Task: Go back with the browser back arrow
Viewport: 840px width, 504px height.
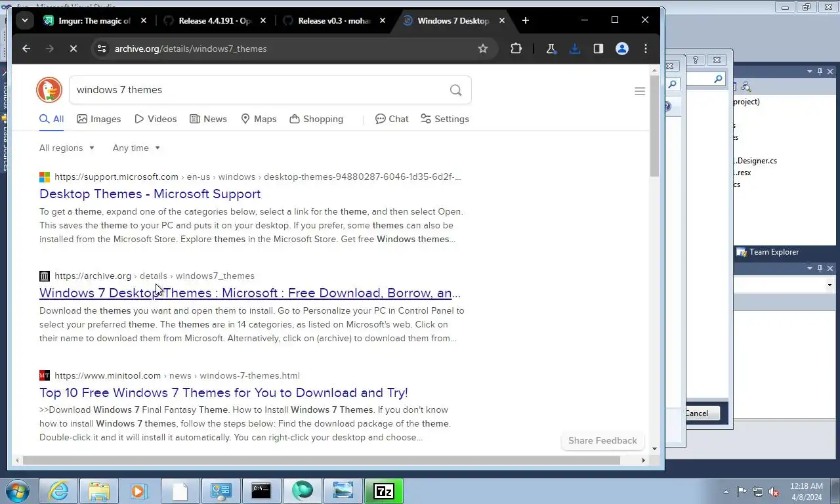Action: point(26,49)
